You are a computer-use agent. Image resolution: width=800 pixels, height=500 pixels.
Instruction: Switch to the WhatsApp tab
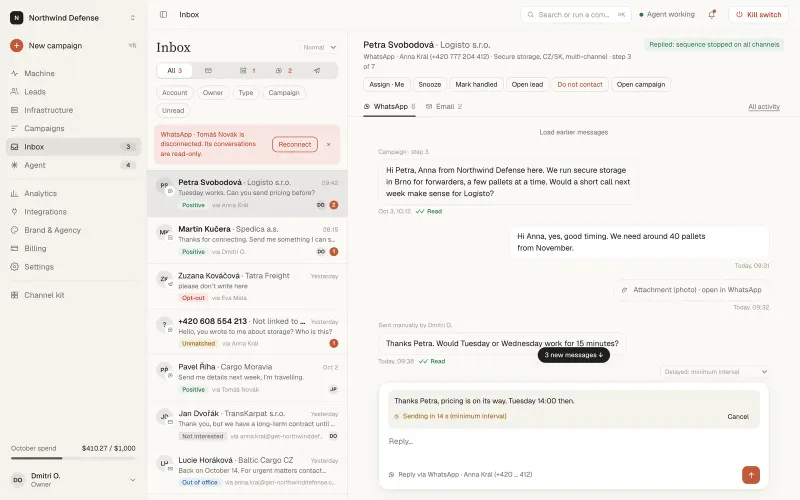click(x=389, y=107)
